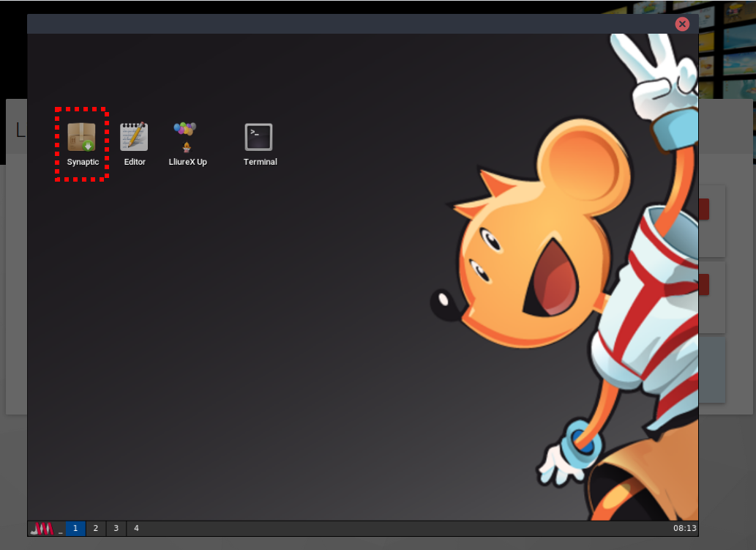Click the 08:13 clock in the taskbar

pyautogui.click(x=685, y=528)
